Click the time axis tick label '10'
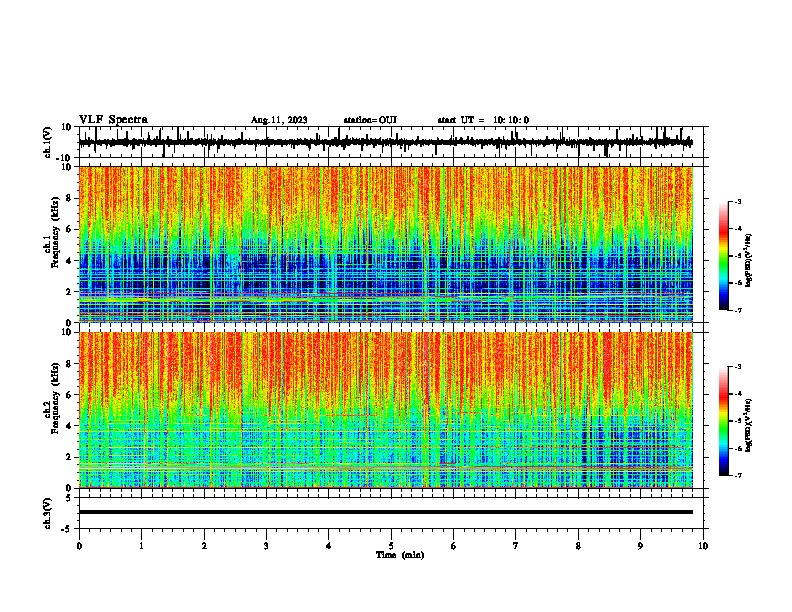Image resolution: width=792 pixels, height=612 pixels. [703, 546]
